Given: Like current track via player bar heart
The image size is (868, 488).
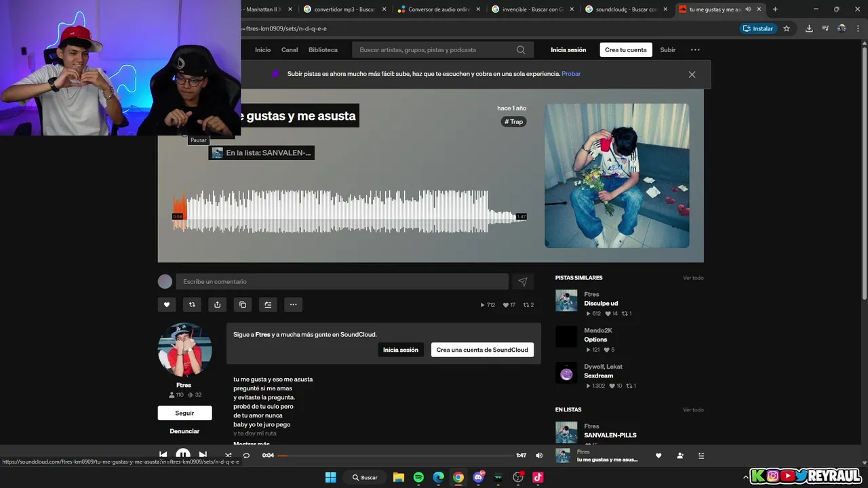Looking at the screenshot, I should coord(658,455).
